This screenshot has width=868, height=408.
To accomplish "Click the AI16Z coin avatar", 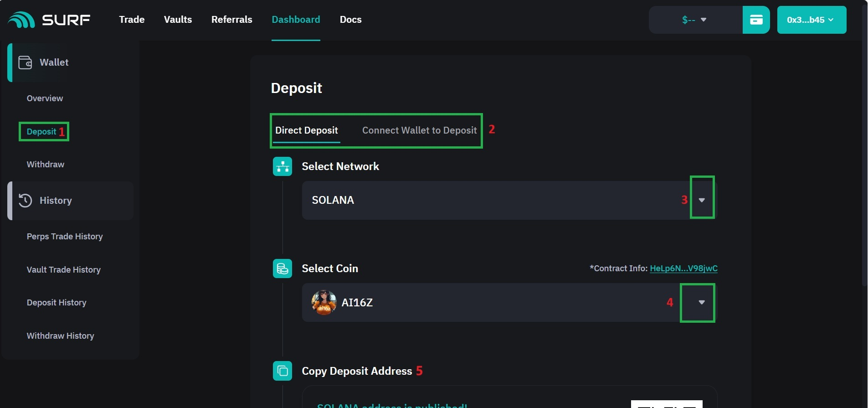I will coord(324,303).
